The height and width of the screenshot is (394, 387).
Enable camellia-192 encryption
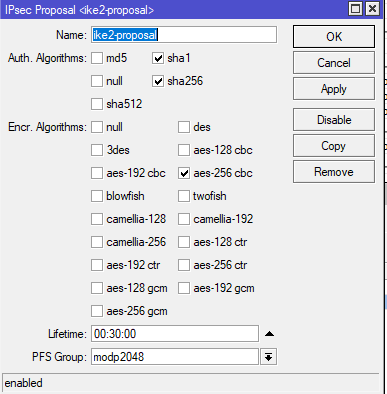pyautogui.click(x=184, y=219)
